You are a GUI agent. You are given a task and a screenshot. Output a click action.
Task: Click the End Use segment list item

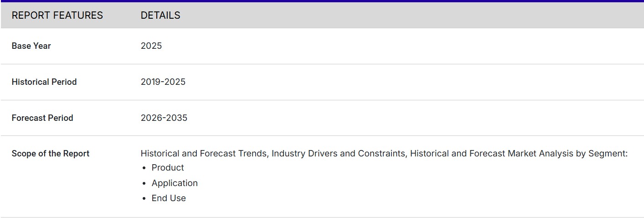[169, 198]
